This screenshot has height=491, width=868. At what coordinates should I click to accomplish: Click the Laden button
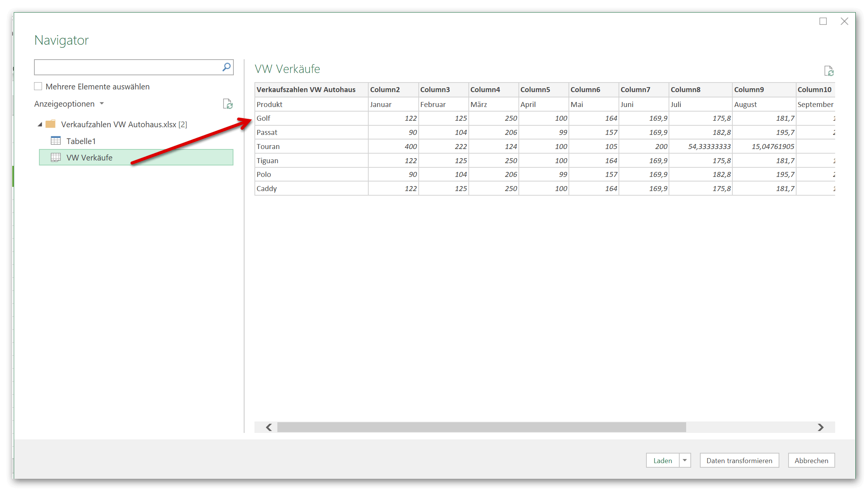662,460
